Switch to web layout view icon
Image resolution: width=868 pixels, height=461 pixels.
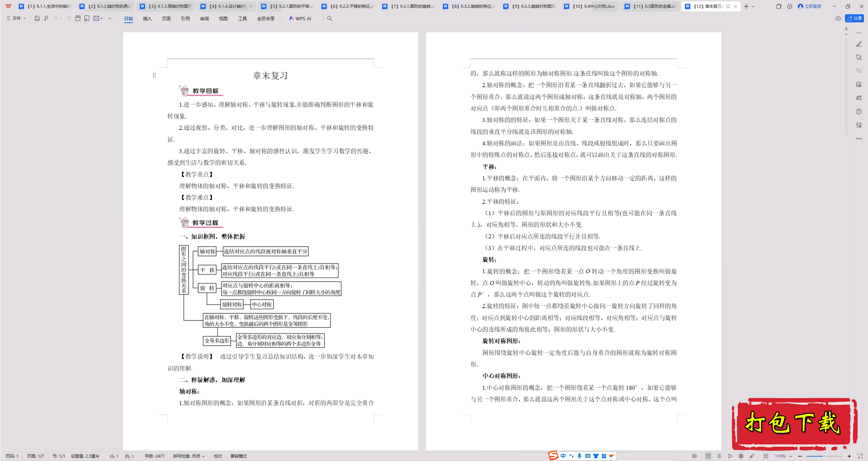click(741, 456)
